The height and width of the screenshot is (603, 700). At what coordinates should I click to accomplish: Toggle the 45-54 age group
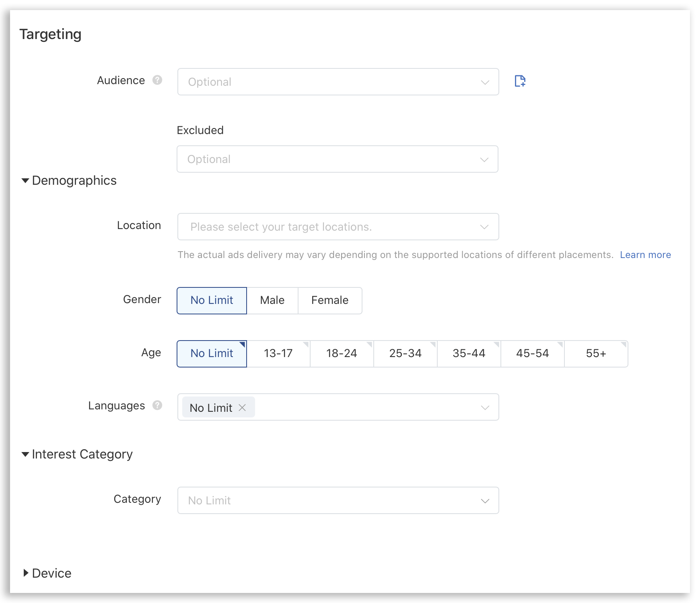coord(533,353)
